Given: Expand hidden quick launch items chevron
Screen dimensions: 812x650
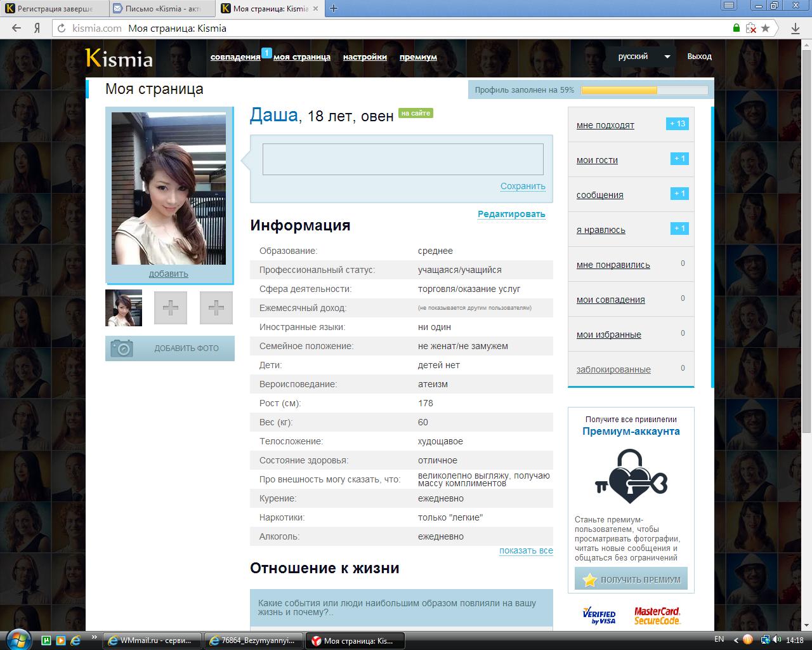Looking at the screenshot, I should [94, 637].
